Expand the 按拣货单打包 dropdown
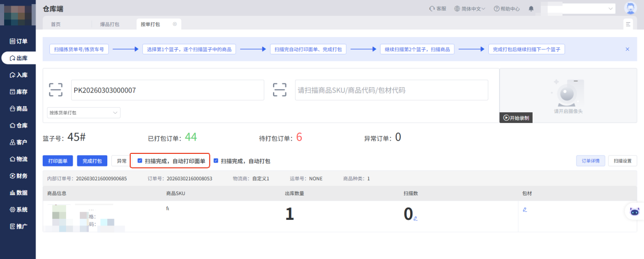 pyautogui.click(x=83, y=112)
